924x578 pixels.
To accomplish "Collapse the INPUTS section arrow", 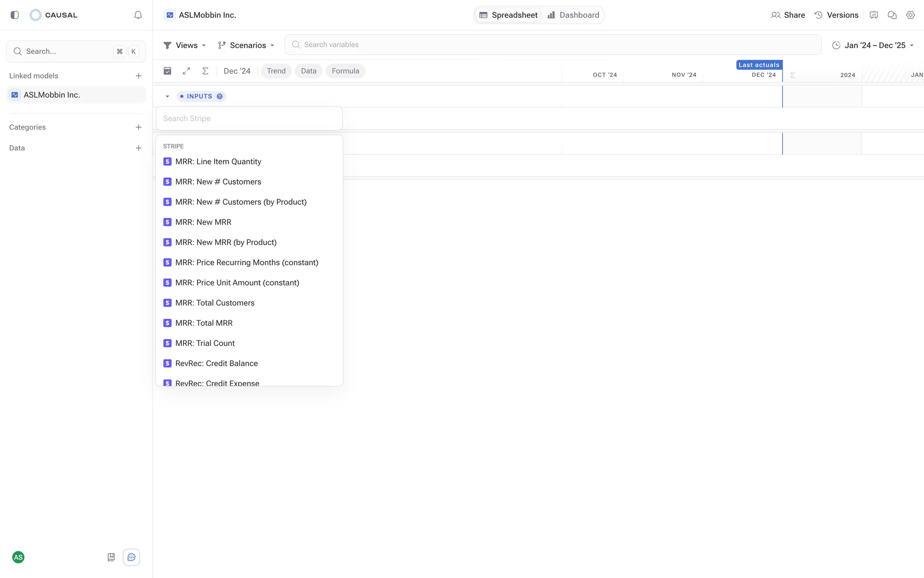I will tap(167, 96).
